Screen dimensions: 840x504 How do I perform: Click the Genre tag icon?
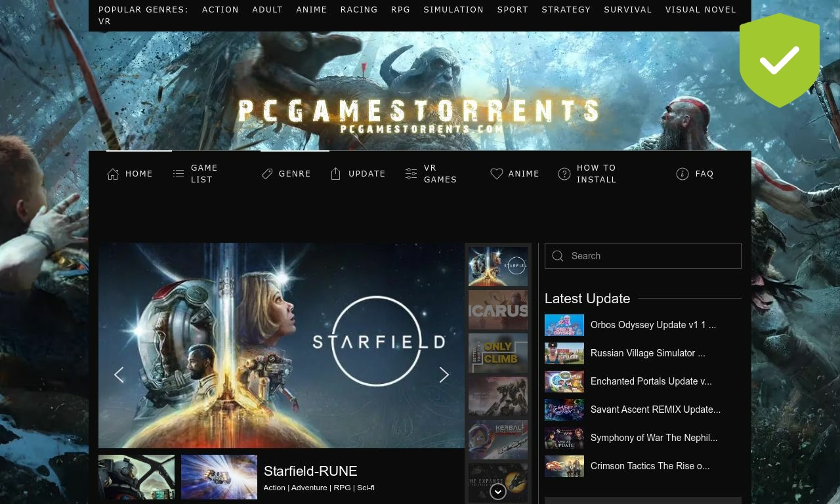[267, 173]
